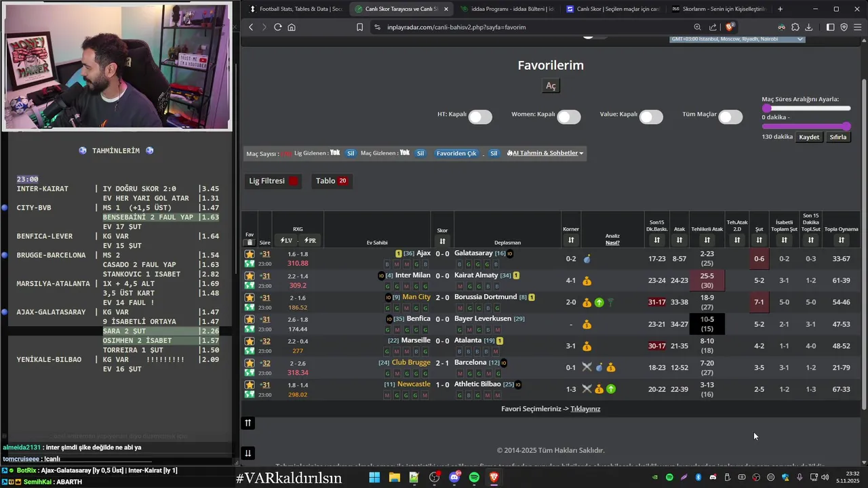
Task: Open browser downloads icon
Action: click(x=808, y=27)
